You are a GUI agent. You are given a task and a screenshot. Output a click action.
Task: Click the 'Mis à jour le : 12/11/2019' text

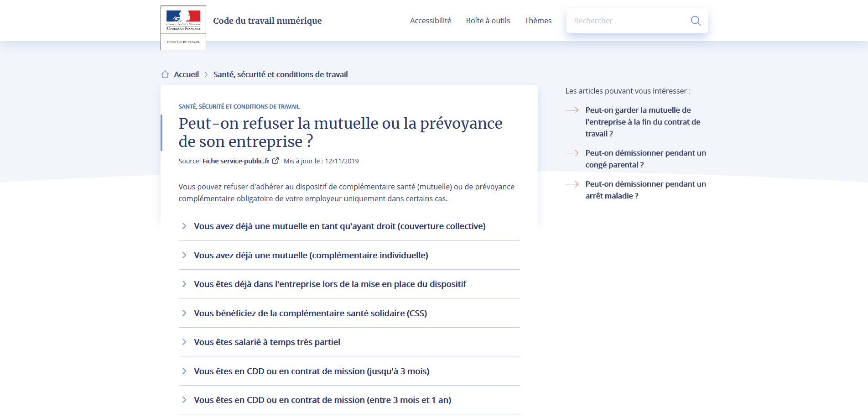tap(321, 161)
